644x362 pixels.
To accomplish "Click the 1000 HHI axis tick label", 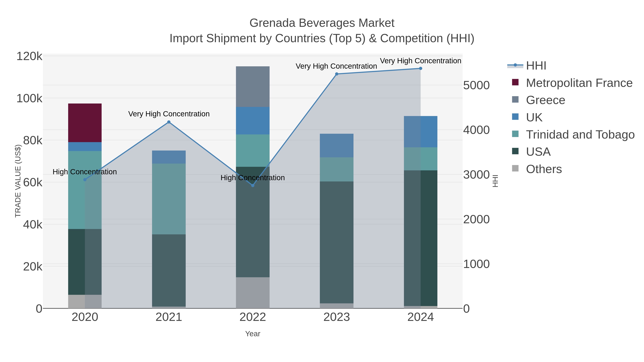I will coord(476,264).
